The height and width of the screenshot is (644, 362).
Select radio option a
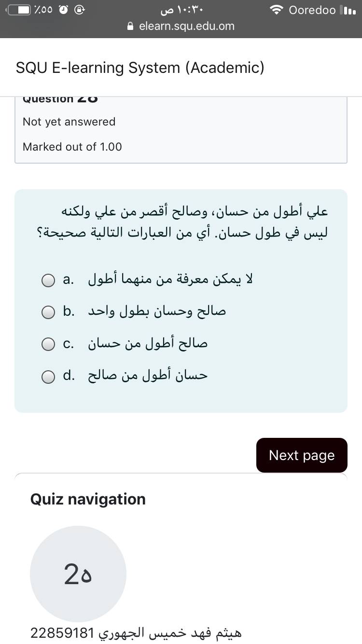[x=48, y=280]
